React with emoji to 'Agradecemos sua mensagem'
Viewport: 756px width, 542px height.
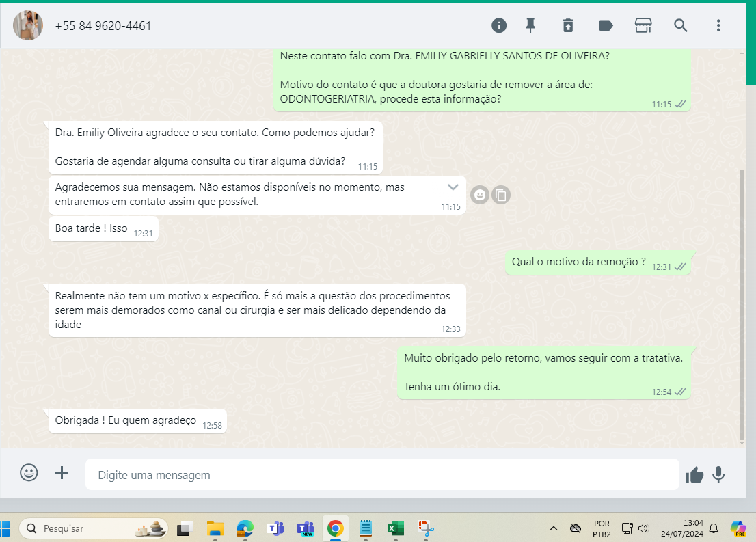coord(480,195)
